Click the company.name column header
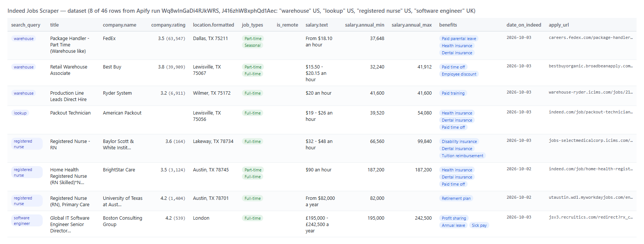The height and width of the screenshot is (244, 644). pyautogui.click(x=119, y=25)
